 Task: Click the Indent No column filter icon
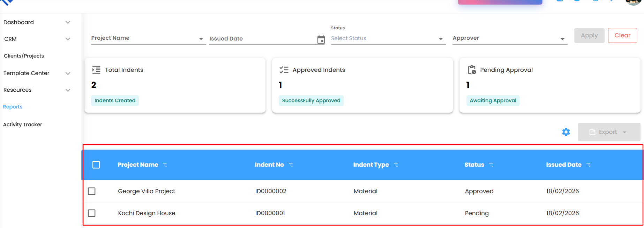(291, 165)
